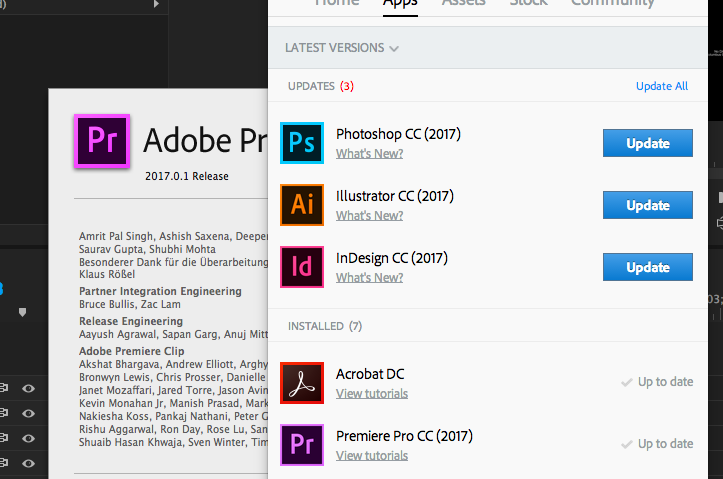This screenshot has height=479, width=723.
Task: Click the line starting with Nakiesha Koss
Action: point(173,416)
